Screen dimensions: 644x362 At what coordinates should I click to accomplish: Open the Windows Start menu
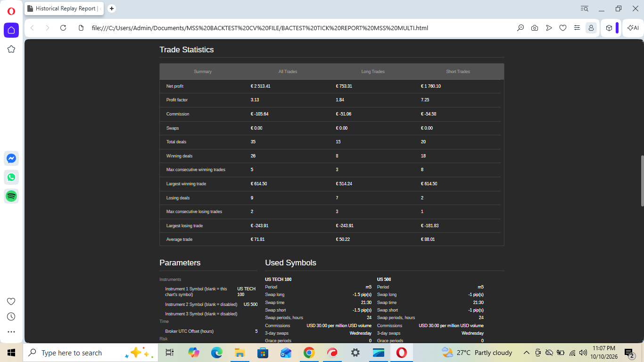[x=11, y=353]
